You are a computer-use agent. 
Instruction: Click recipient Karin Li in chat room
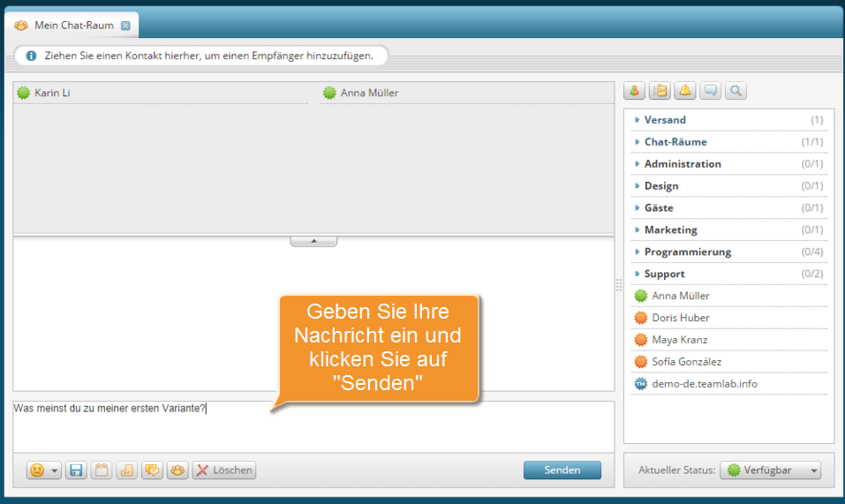point(161,94)
